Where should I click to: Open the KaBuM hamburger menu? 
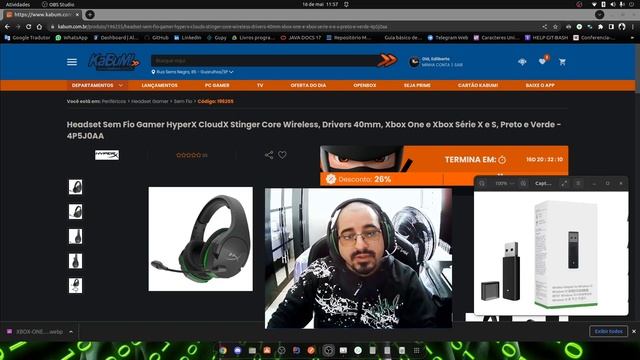pyautogui.click(x=72, y=62)
